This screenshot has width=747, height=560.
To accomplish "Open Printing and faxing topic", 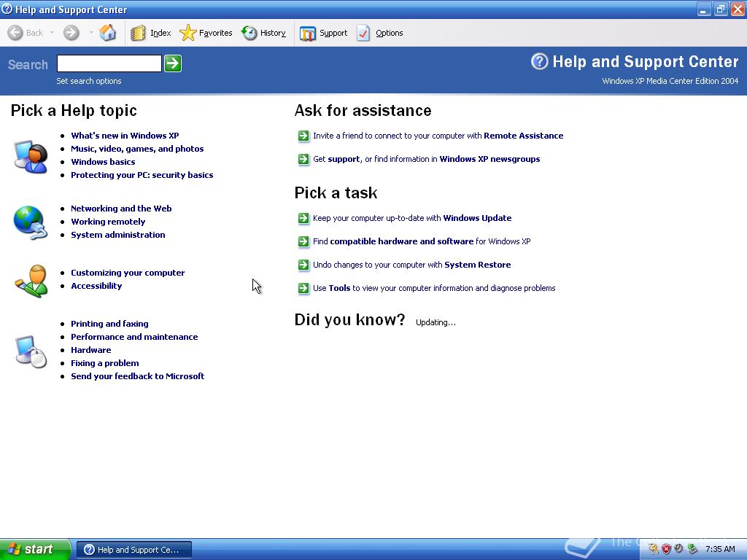I will (x=109, y=324).
